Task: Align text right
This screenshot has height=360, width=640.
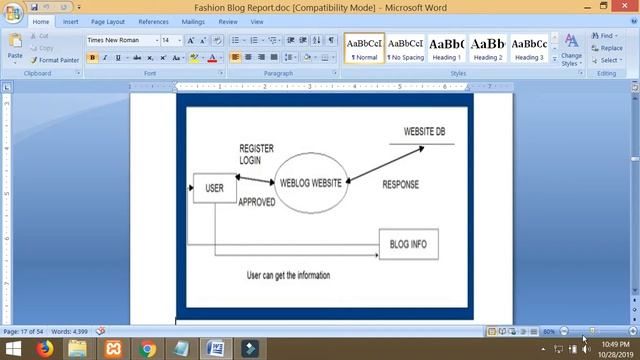Action: click(x=261, y=58)
